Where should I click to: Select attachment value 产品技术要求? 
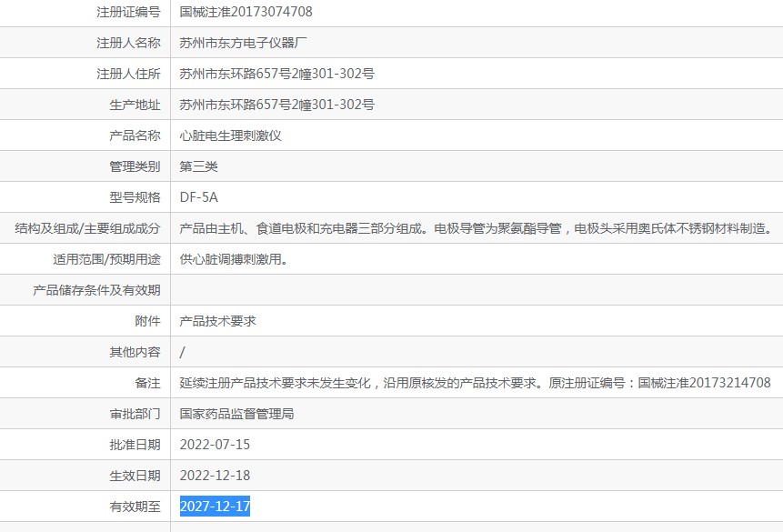[x=217, y=321]
